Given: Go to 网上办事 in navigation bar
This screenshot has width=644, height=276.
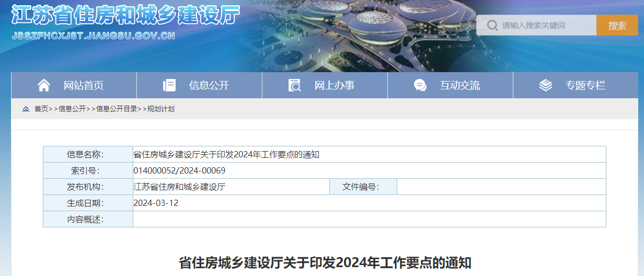Looking at the screenshot, I should (335, 85).
